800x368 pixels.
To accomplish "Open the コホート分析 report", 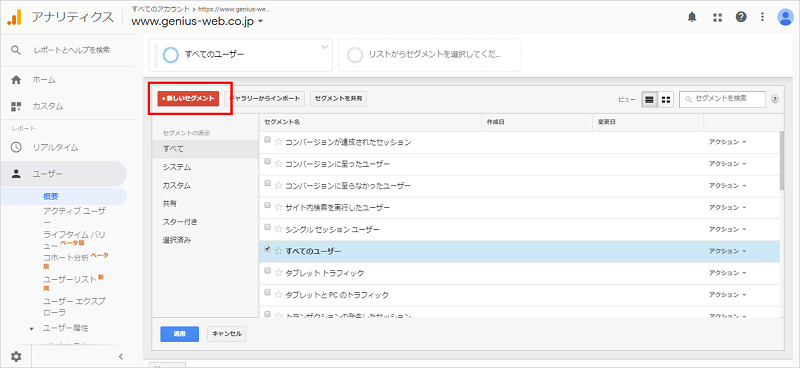I will 66,257.
